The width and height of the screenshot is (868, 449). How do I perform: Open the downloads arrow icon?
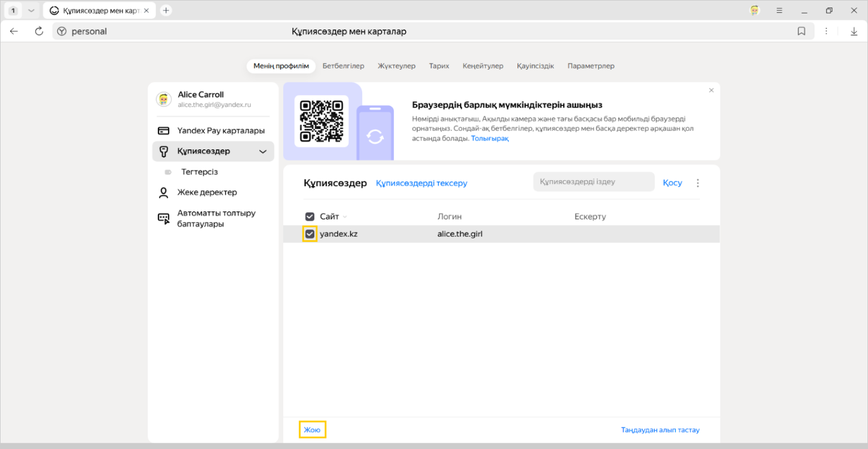click(x=854, y=31)
